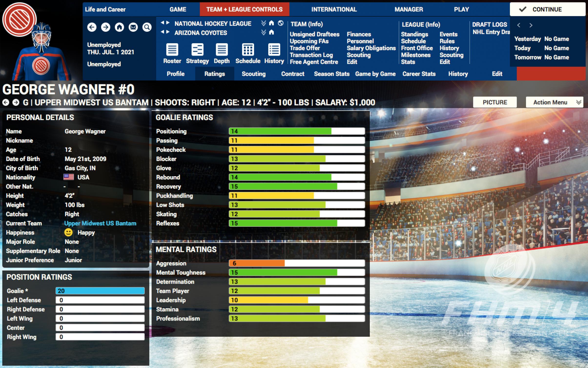Go to Arizona Coyotes home icon
Image resolution: width=588 pixels, height=368 pixels.
(x=271, y=32)
